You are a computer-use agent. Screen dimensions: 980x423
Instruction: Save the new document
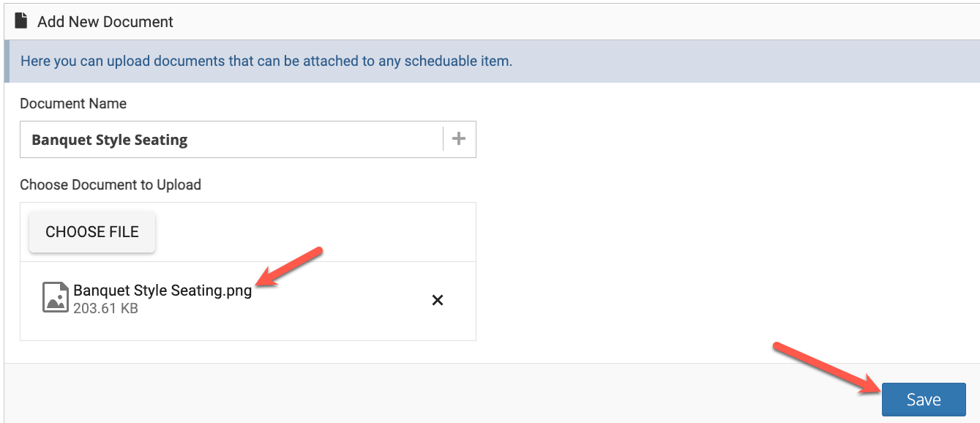click(924, 400)
